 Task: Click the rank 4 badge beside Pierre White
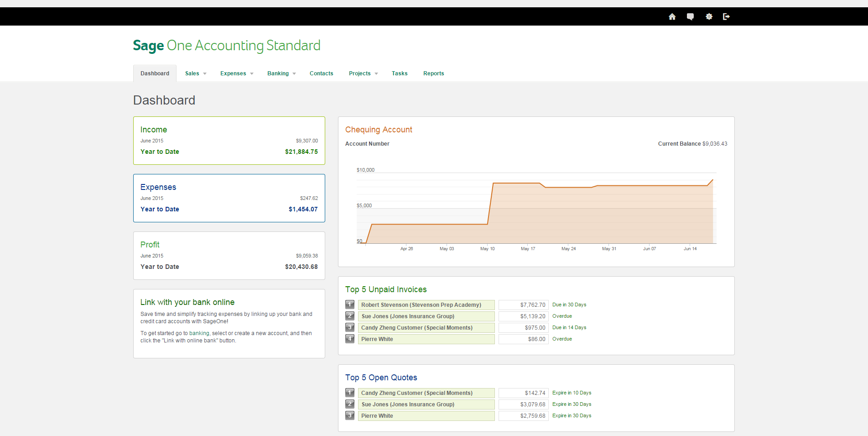pyautogui.click(x=350, y=339)
